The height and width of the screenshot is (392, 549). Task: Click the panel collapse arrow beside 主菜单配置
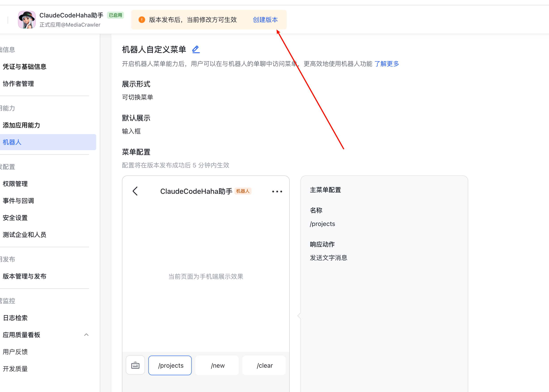tap(299, 316)
